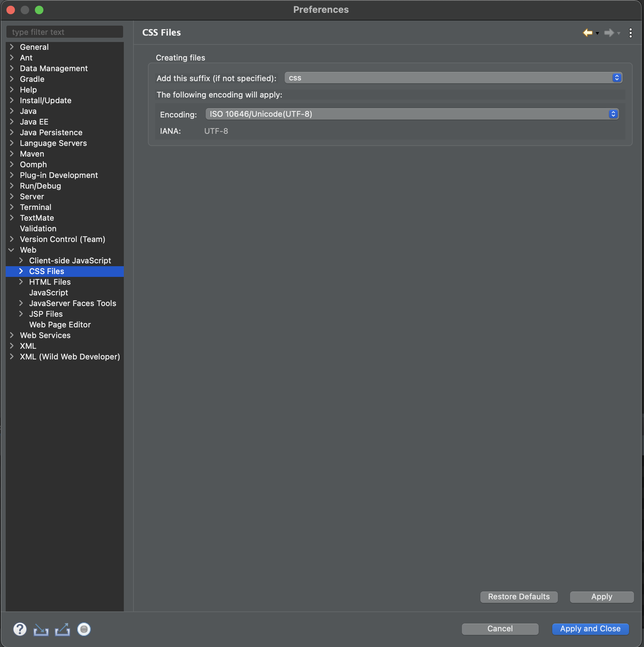Select JavaScript under Web
This screenshot has height=647, width=644.
coord(48,293)
